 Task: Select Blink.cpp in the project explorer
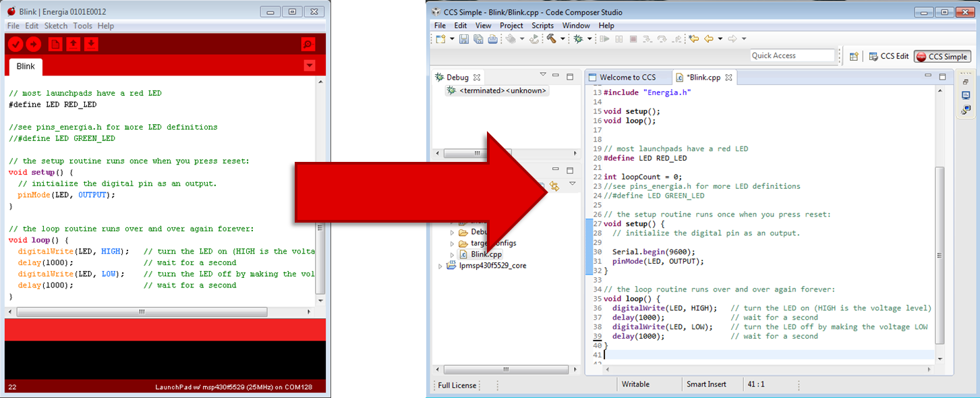[x=486, y=254]
